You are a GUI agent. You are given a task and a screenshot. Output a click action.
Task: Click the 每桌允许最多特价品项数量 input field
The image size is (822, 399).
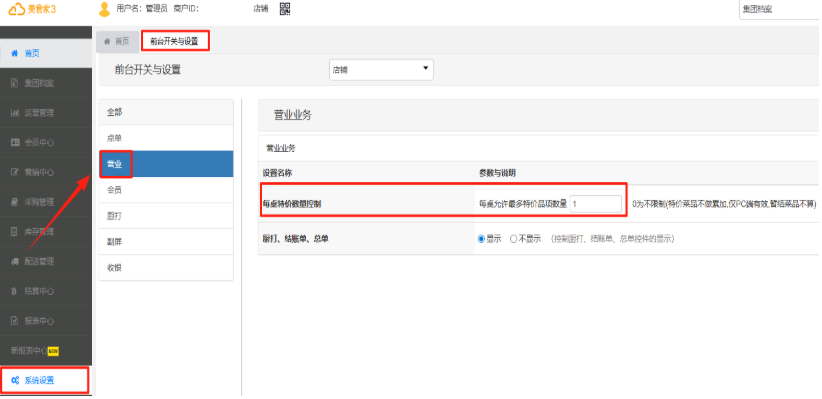pyautogui.click(x=596, y=204)
